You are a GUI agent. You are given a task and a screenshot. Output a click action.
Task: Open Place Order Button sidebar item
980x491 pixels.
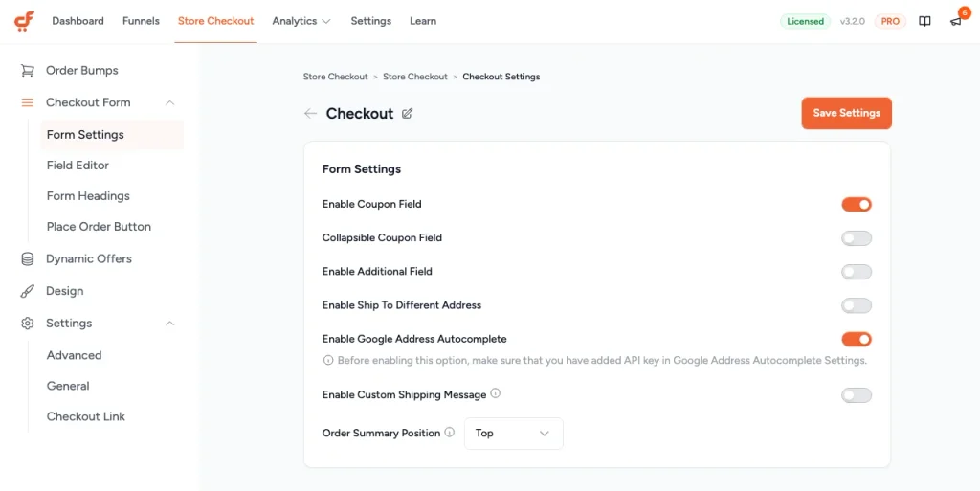99,227
